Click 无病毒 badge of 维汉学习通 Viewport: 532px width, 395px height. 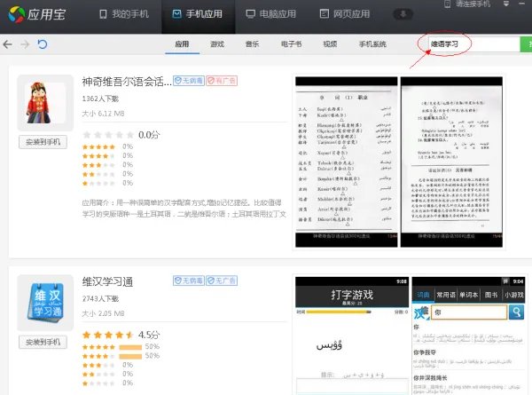[x=189, y=280]
